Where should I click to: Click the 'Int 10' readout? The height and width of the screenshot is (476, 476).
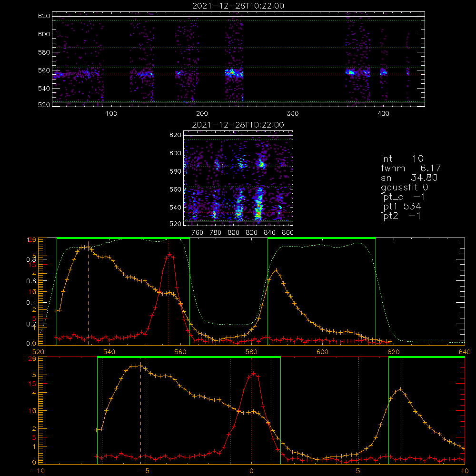tap(402, 159)
